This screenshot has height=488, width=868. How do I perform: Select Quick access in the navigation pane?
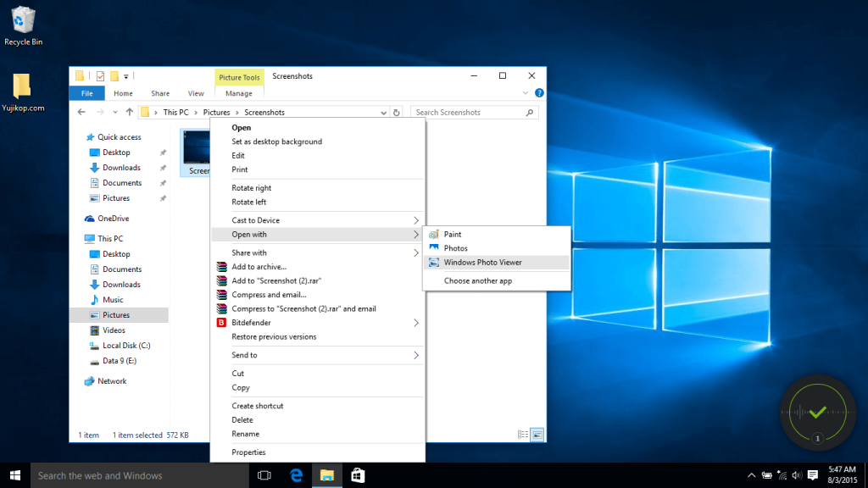pos(119,137)
